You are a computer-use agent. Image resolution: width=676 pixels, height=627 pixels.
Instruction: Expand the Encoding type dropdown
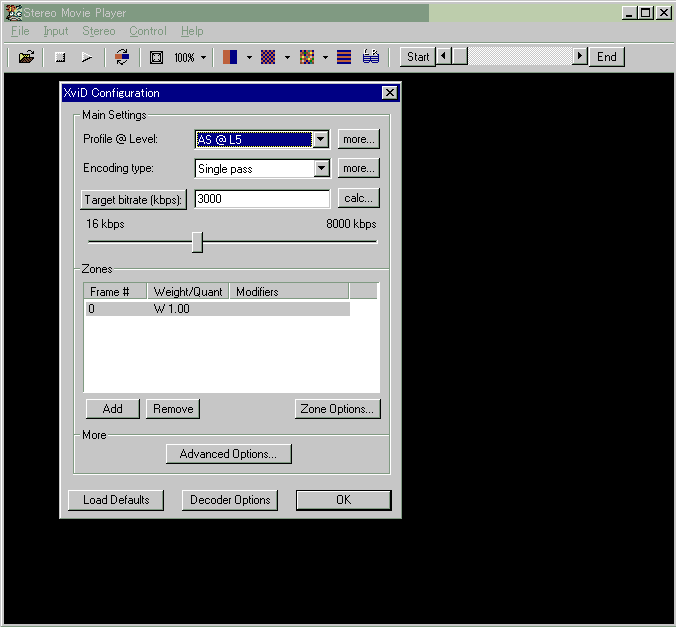click(321, 169)
